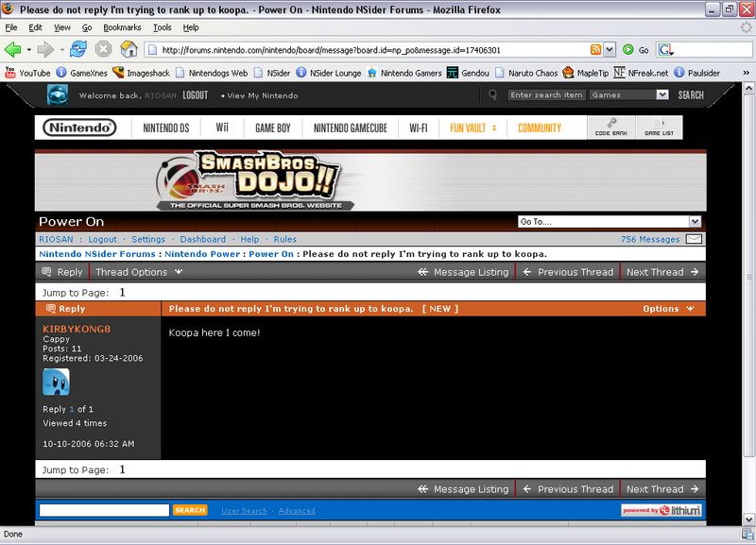Open the MapleTip bookmark

coord(586,73)
